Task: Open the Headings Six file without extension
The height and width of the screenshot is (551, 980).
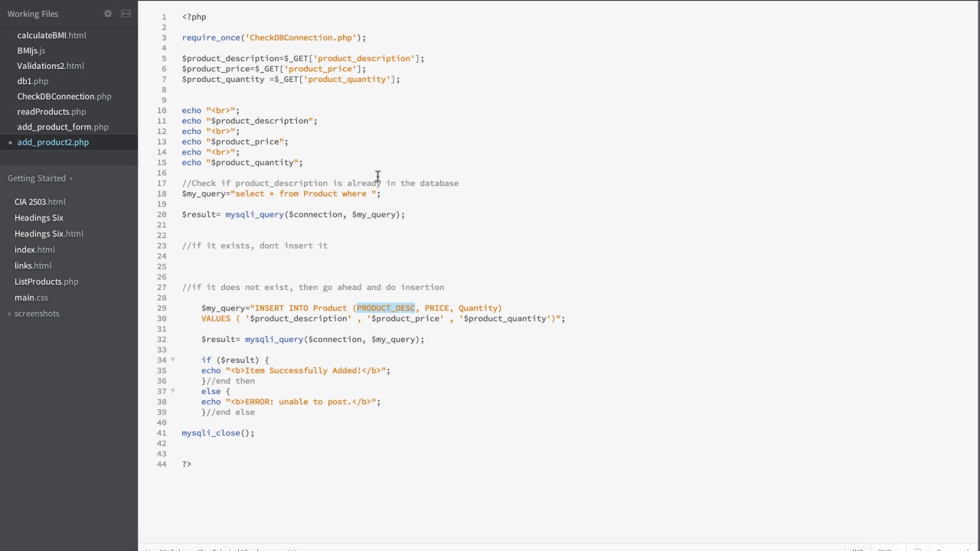Action: click(x=38, y=218)
